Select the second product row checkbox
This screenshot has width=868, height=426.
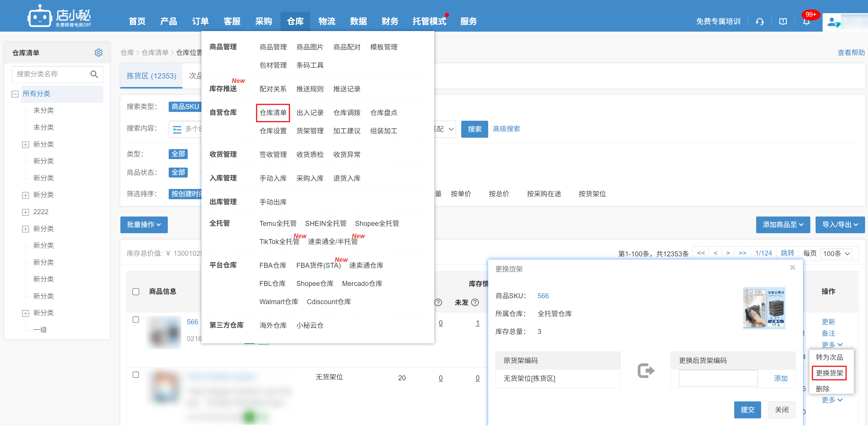click(x=136, y=375)
